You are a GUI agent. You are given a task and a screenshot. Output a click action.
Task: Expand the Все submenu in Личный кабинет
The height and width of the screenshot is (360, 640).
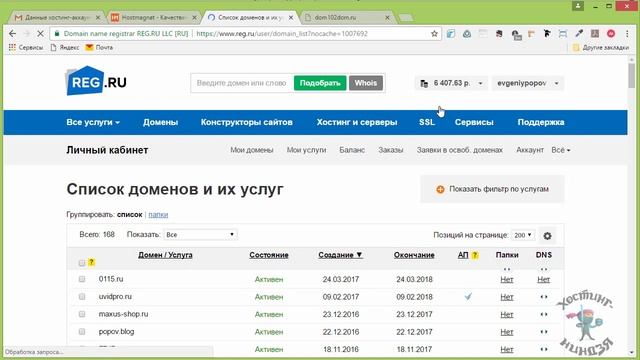[561, 150]
